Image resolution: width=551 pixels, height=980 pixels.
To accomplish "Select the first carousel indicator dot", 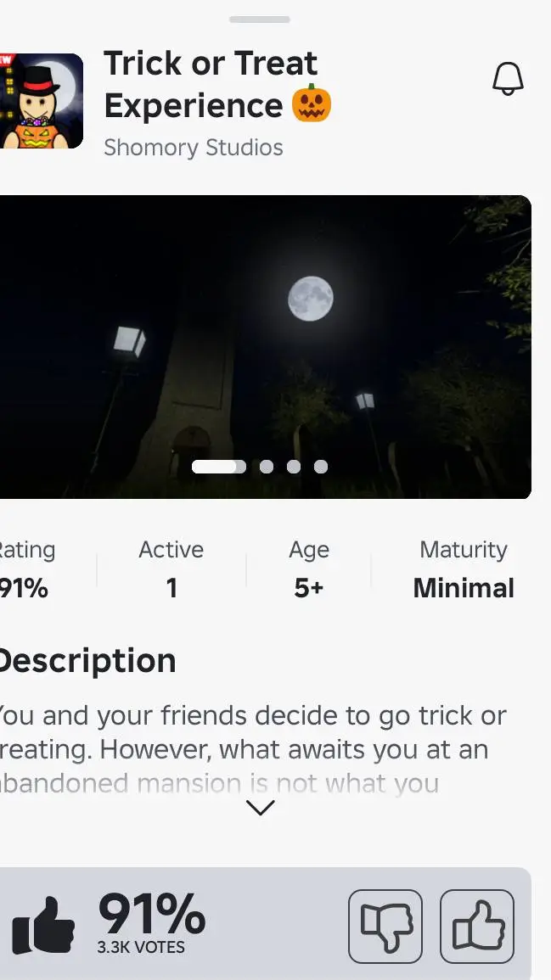I will (219, 466).
